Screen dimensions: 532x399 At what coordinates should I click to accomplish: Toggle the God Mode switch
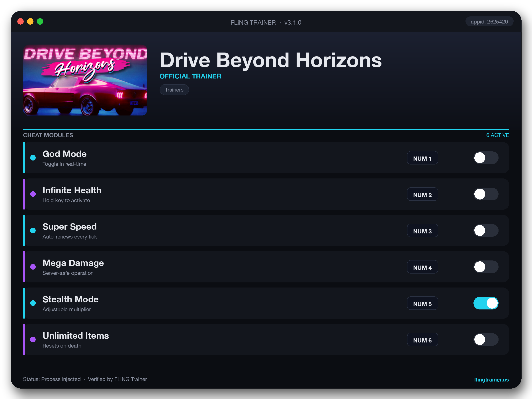coord(486,158)
